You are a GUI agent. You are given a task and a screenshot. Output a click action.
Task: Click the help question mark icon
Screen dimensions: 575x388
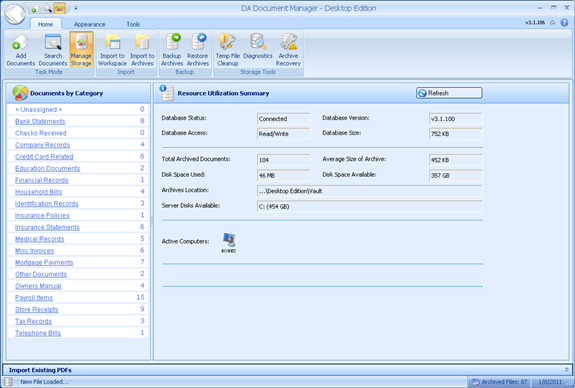(564, 23)
